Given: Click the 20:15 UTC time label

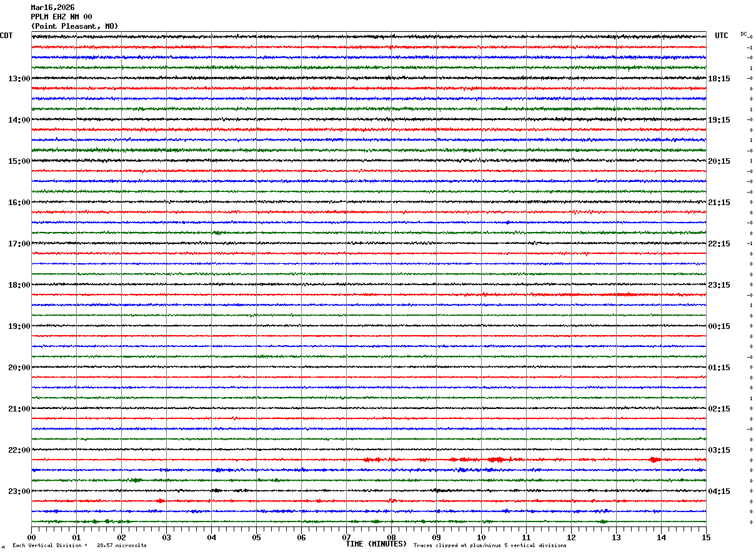Looking at the screenshot, I should click(x=719, y=161).
